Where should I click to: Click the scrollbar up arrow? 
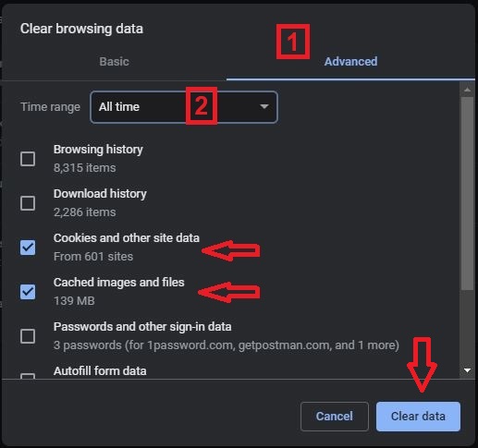tap(467, 90)
